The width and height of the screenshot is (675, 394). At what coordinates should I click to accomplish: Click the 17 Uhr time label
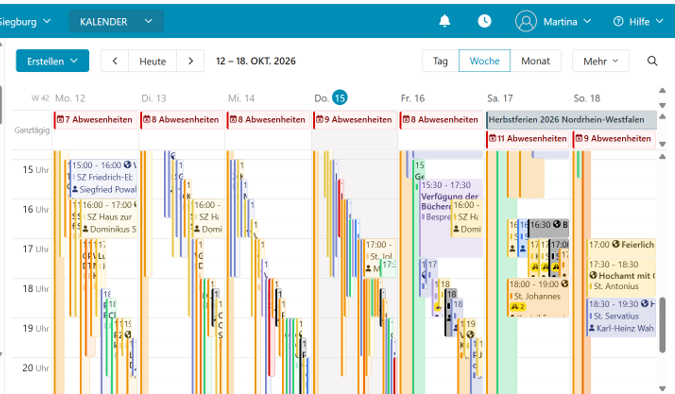coord(36,249)
